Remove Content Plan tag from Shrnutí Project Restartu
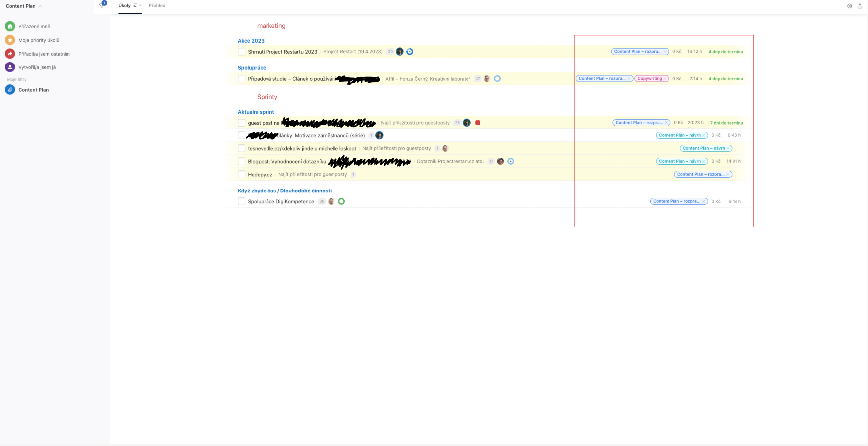 665,52
